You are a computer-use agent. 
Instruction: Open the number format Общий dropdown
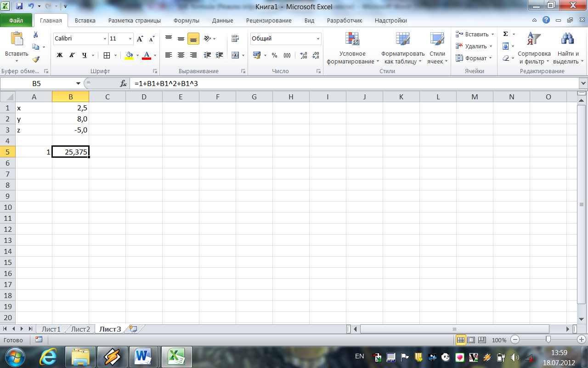point(318,39)
